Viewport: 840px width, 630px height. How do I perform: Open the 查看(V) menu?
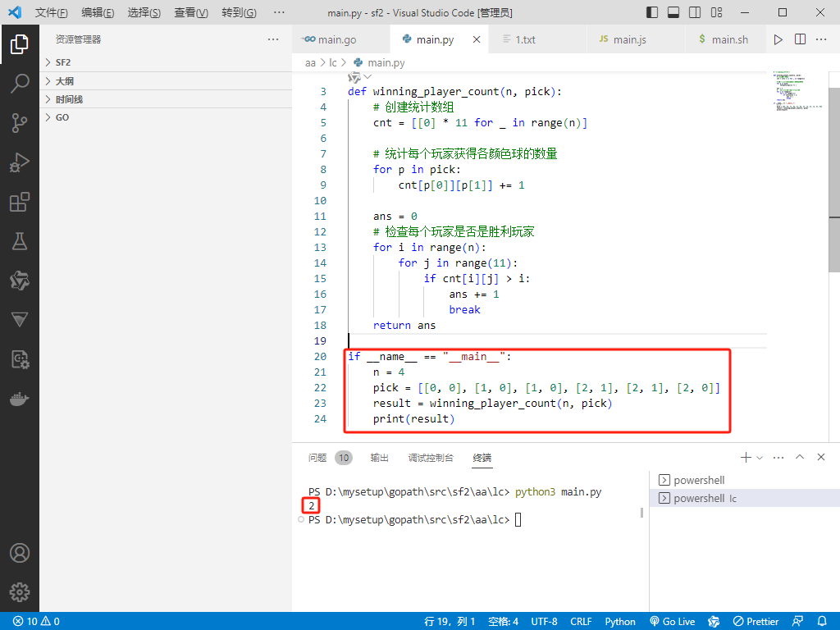point(190,12)
